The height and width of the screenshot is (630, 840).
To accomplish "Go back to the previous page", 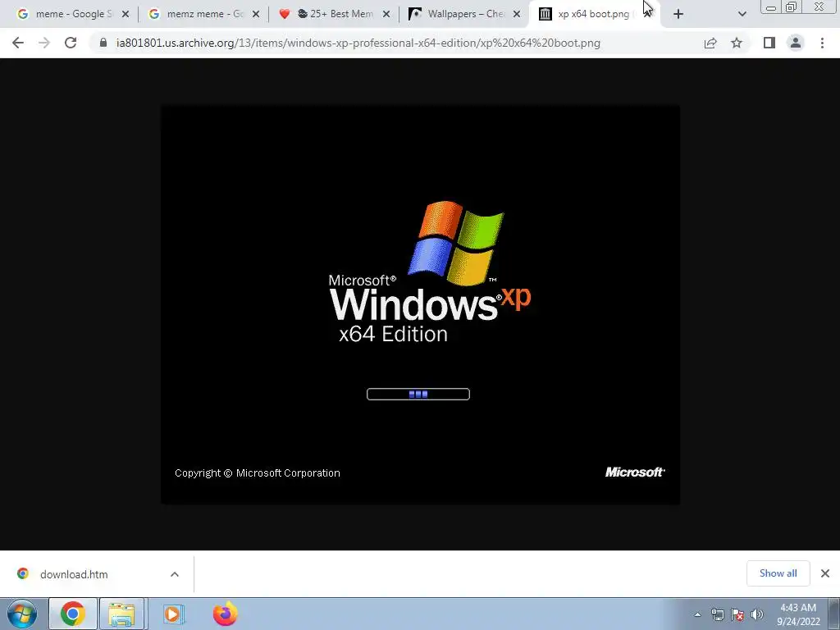I will coord(18,43).
